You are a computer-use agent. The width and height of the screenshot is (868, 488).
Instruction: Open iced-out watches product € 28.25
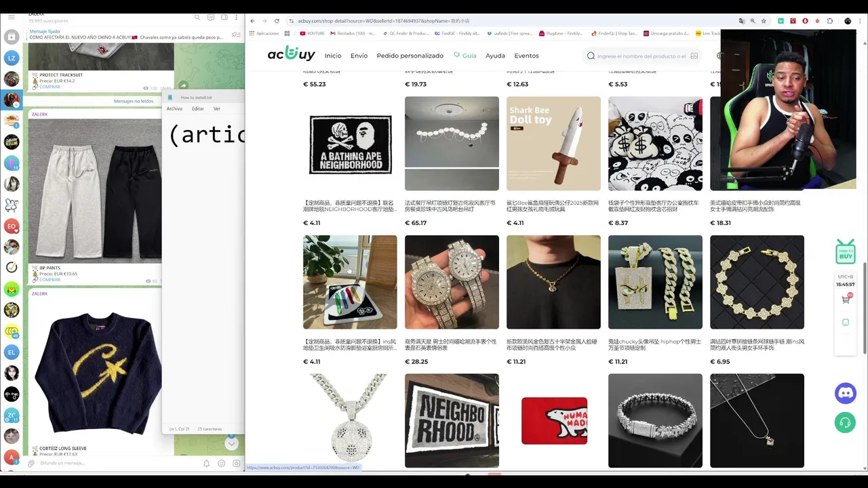pos(452,282)
